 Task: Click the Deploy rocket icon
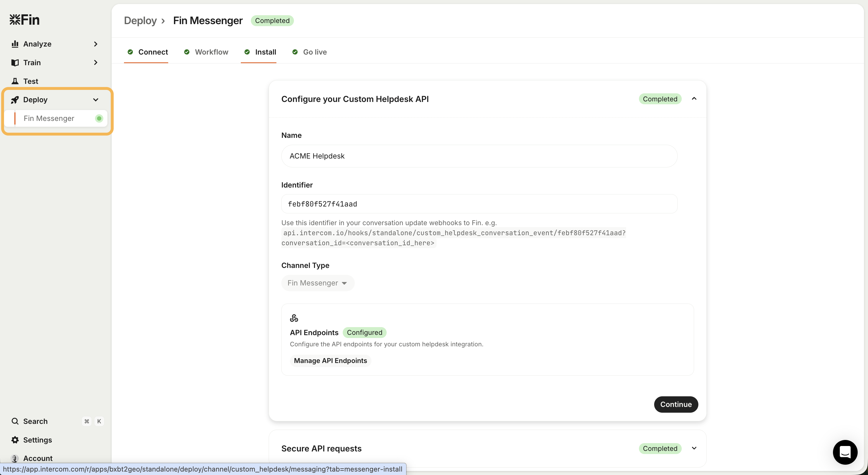point(15,100)
